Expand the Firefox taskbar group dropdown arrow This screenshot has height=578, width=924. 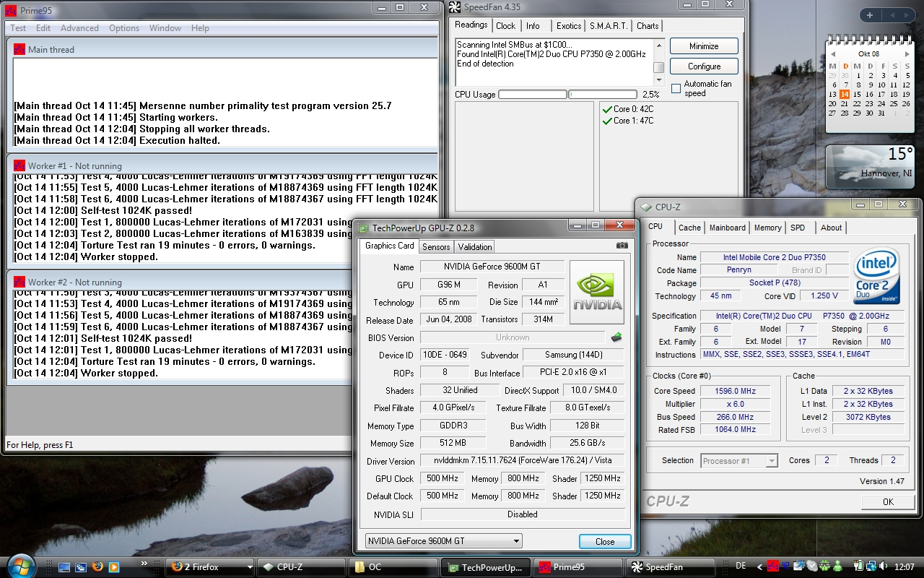[x=250, y=567]
